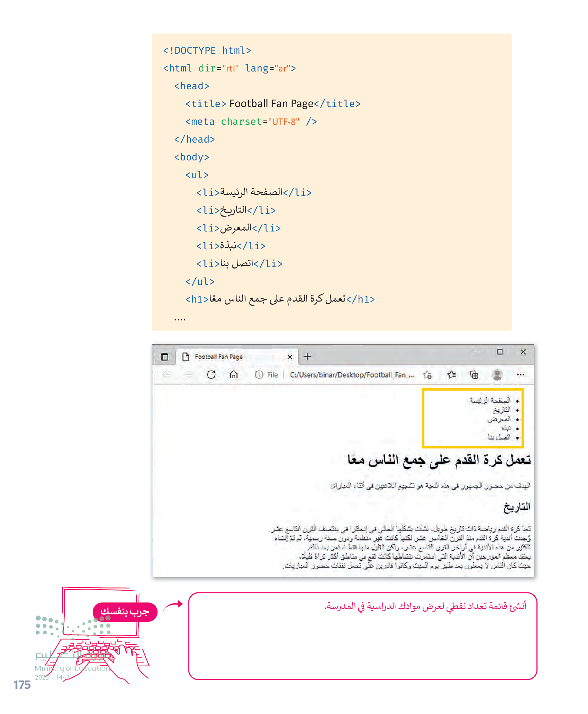Close the Football Fan Page tab
The width and height of the screenshot is (588, 714).
[x=290, y=357]
